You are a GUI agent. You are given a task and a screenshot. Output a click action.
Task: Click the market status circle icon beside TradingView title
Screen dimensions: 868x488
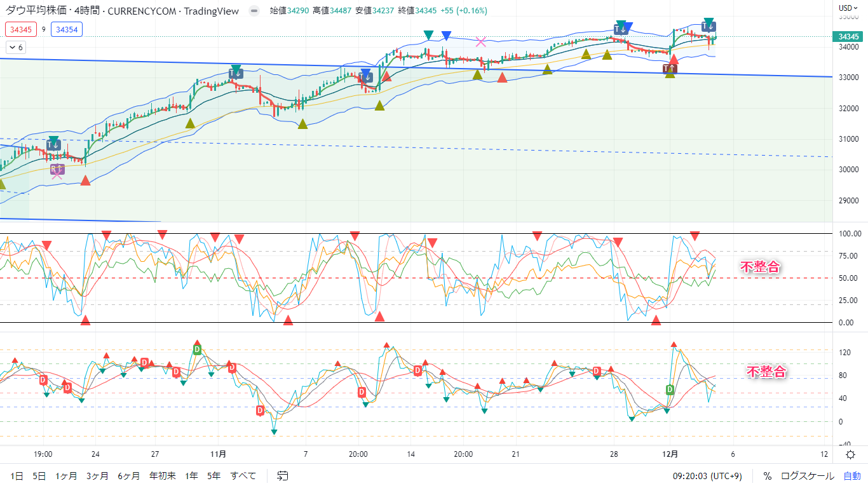[254, 11]
